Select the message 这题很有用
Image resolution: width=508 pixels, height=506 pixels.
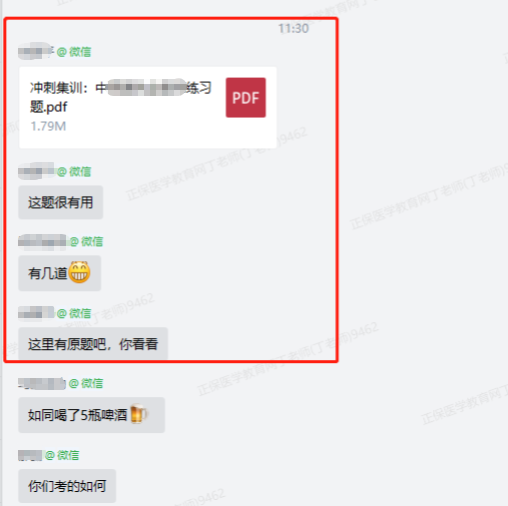tap(60, 202)
